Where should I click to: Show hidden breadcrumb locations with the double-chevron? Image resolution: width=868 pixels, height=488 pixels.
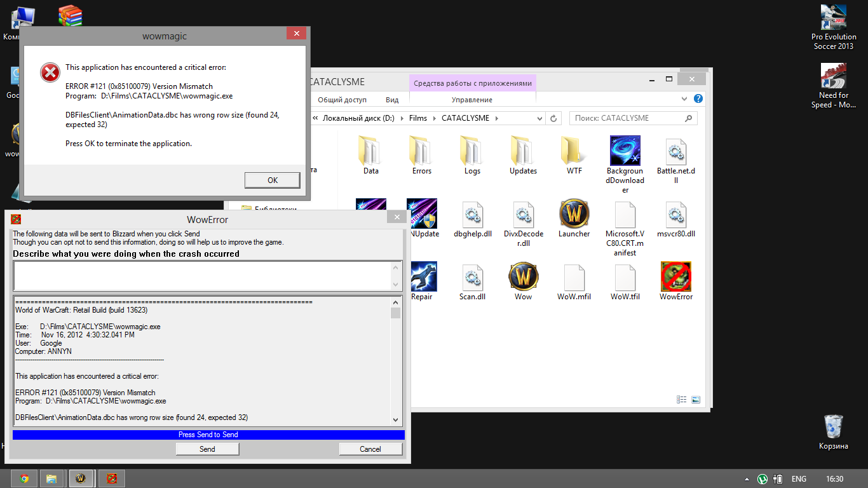pos(316,118)
